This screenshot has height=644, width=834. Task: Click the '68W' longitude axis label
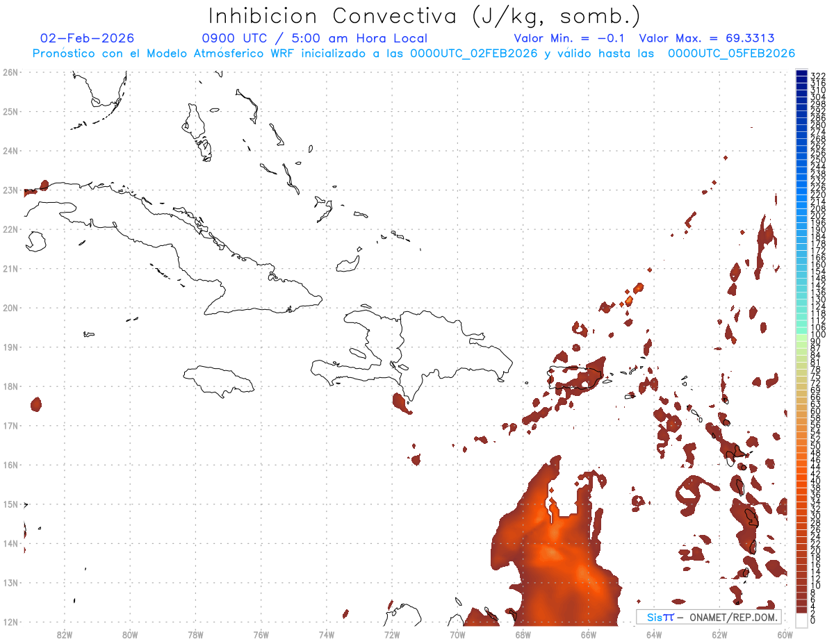pyautogui.click(x=523, y=634)
